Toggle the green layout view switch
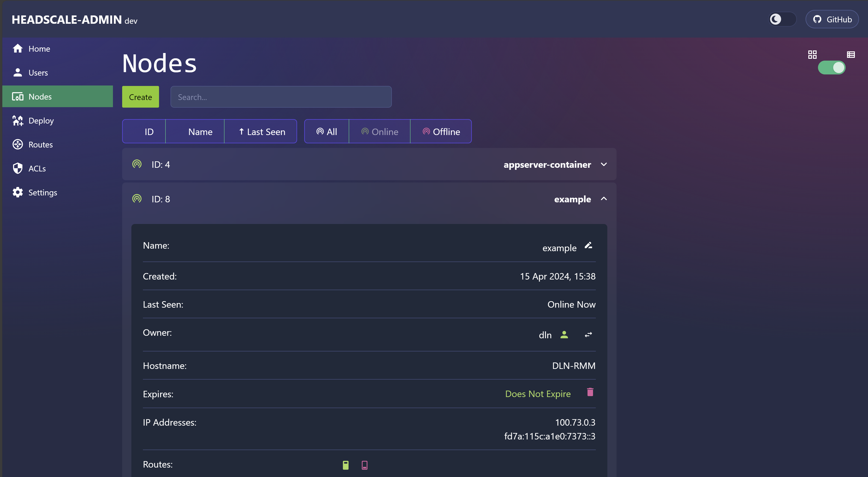The image size is (868, 477). pyautogui.click(x=832, y=68)
